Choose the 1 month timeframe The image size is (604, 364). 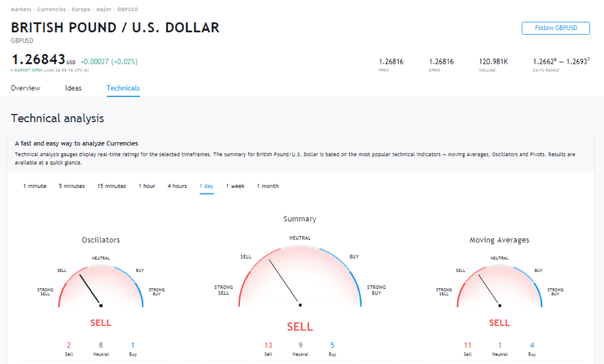[268, 187]
